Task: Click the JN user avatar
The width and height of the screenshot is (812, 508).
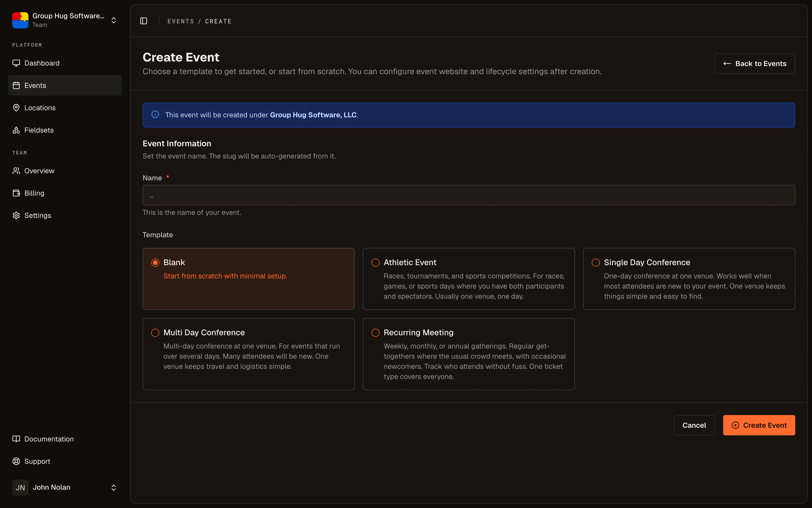Action: click(x=20, y=487)
